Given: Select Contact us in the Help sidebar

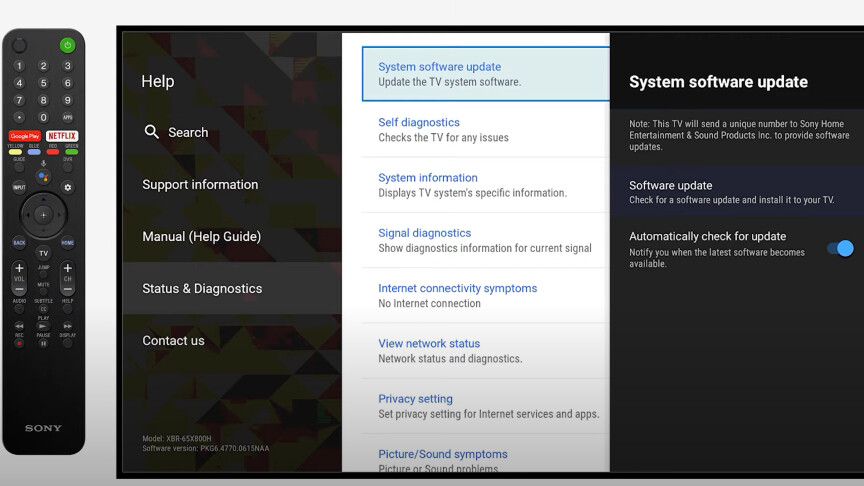Looking at the screenshot, I should point(173,341).
